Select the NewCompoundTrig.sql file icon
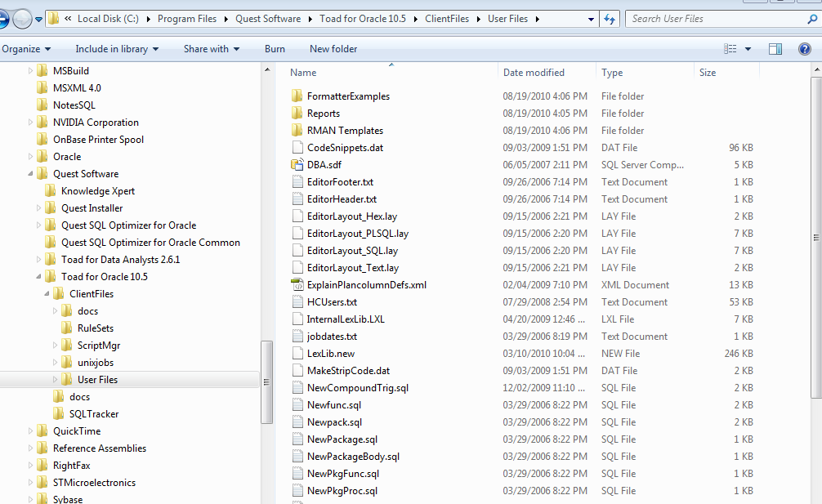 pos(297,388)
